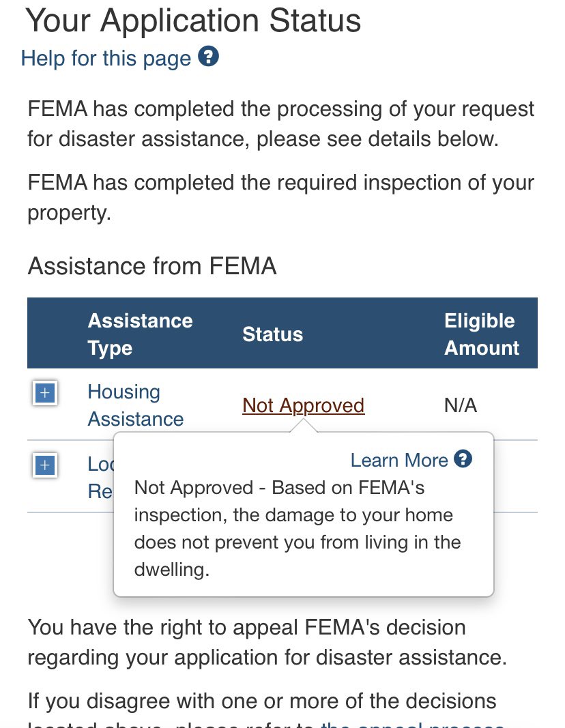Click the Assistance Type column header
Screen dimensions: 565x728
pos(140,334)
